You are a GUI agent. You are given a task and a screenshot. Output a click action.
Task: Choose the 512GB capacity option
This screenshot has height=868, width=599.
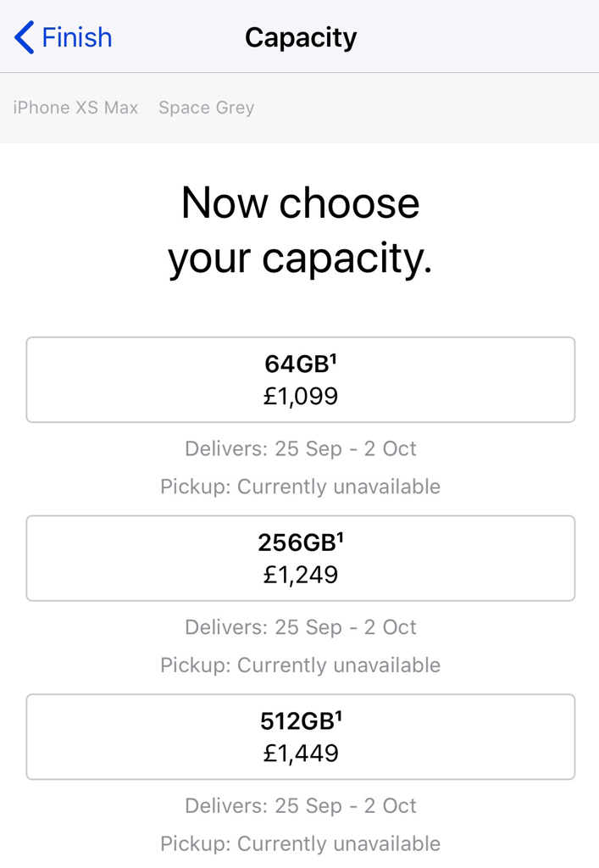click(300, 737)
